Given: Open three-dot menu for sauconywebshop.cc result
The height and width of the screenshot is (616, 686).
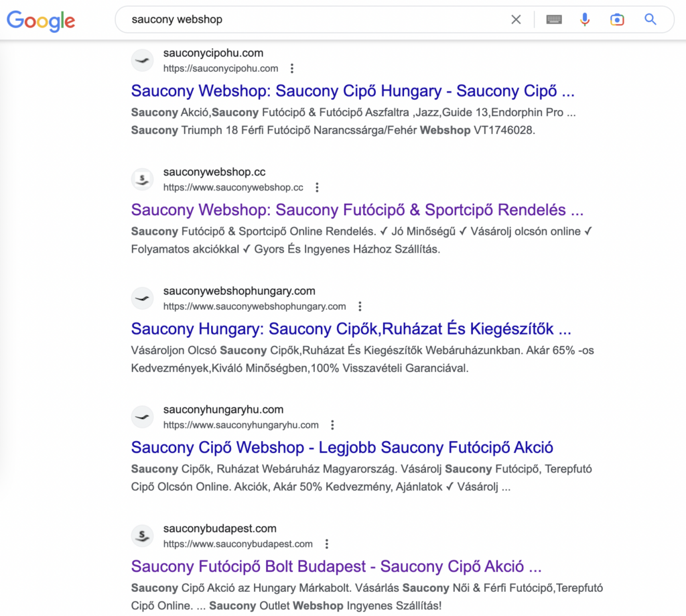Looking at the screenshot, I should tap(317, 188).
